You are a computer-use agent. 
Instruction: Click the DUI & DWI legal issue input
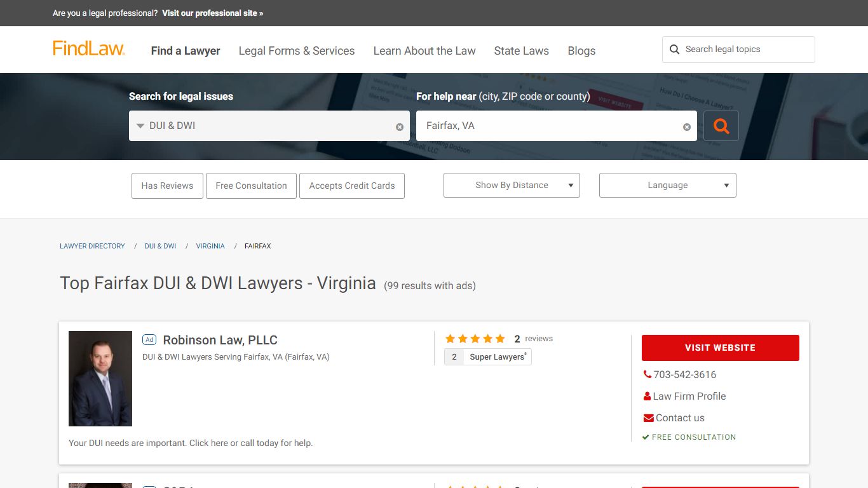click(269, 126)
